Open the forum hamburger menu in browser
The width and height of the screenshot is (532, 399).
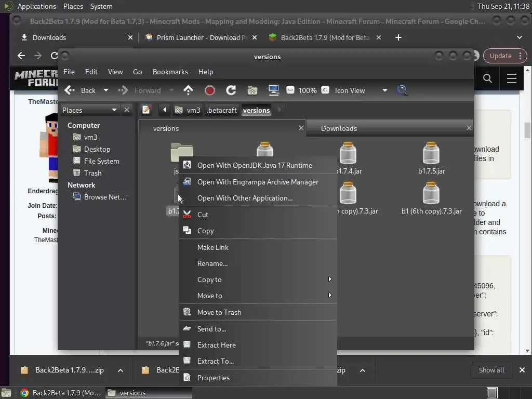[x=512, y=78]
